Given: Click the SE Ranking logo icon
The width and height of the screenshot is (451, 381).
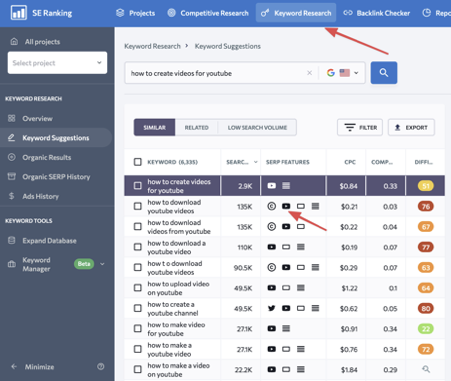Looking at the screenshot, I should (19, 13).
